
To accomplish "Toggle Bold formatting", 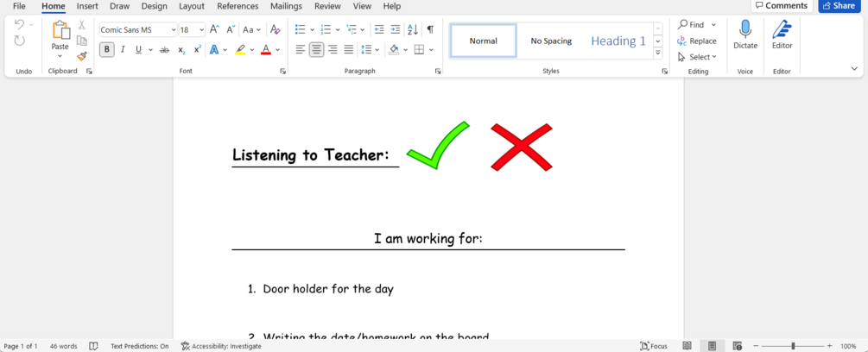I will coord(106,50).
